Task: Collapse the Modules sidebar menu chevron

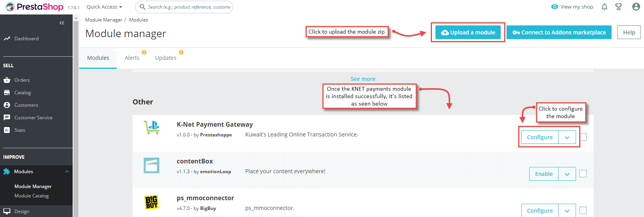Action: (67, 172)
